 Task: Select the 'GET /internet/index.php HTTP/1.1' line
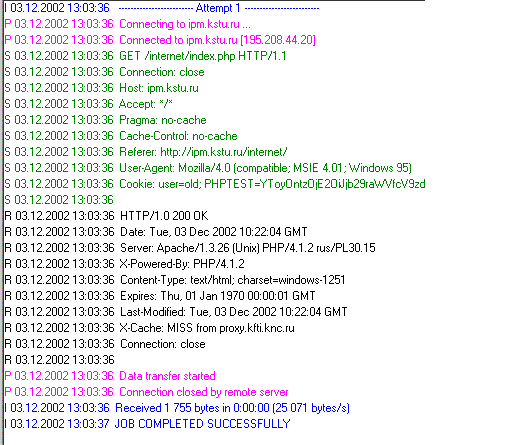[x=145, y=56]
